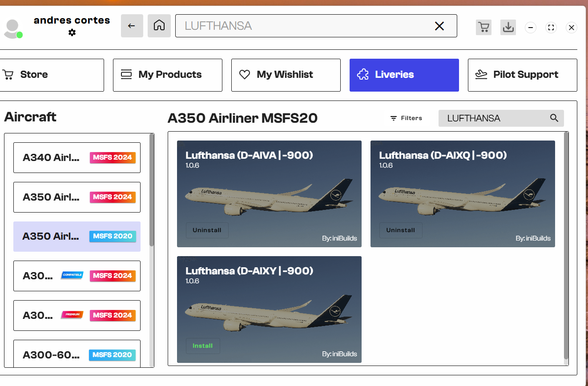588x386 pixels.
Task: Install the Lufthansa D-AIXY livery
Action: 202,346
